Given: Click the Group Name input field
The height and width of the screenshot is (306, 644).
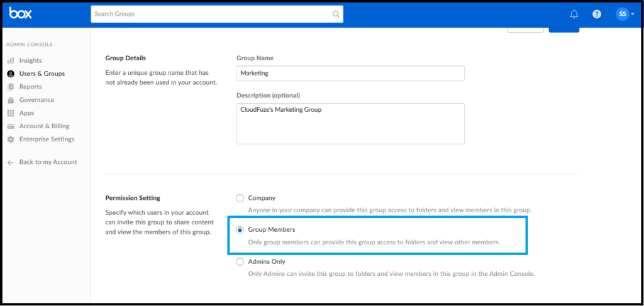Looking at the screenshot, I should [x=350, y=74].
